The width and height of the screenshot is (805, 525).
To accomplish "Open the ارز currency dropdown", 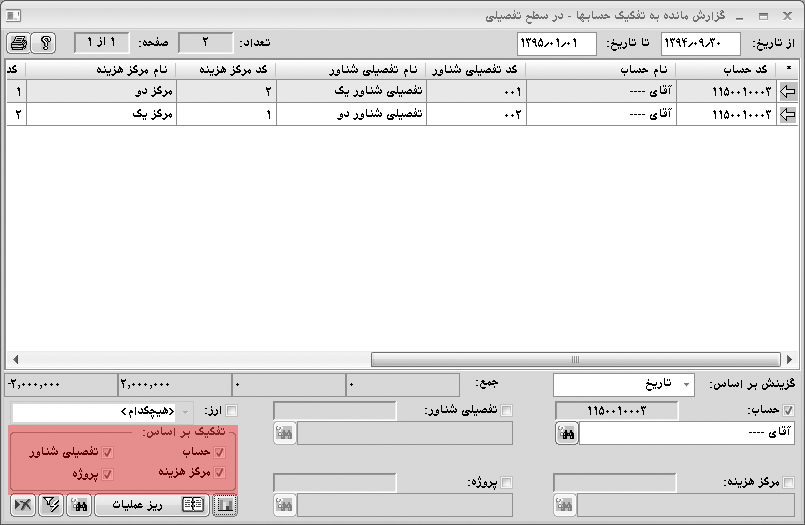I will 185,411.
